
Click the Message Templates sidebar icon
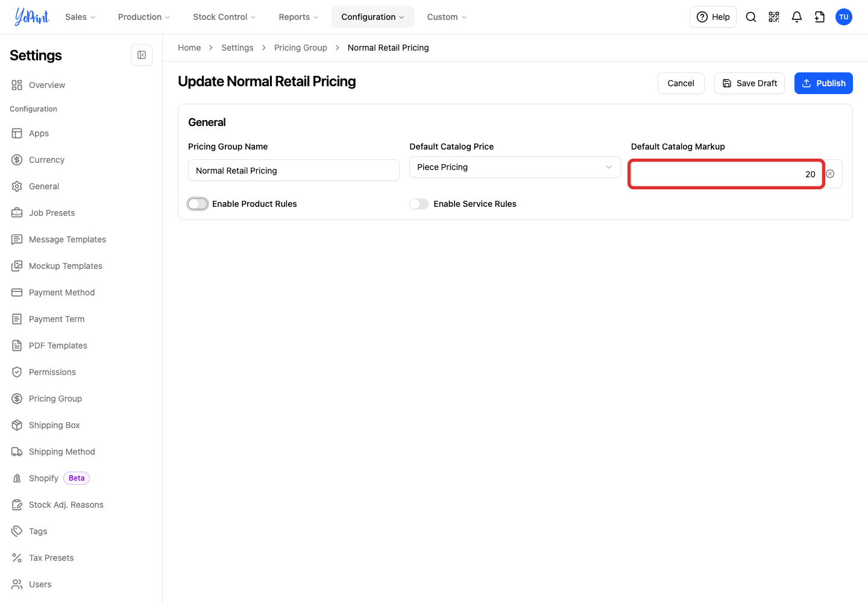17,239
